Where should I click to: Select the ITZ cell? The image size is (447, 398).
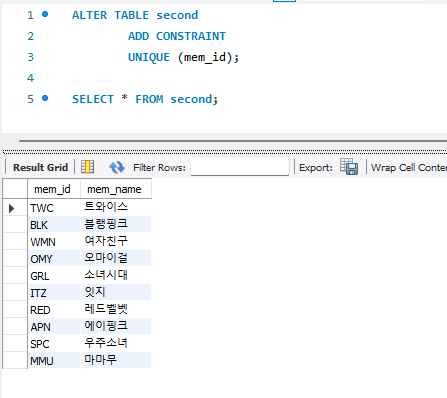pyautogui.click(x=54, y=293)
